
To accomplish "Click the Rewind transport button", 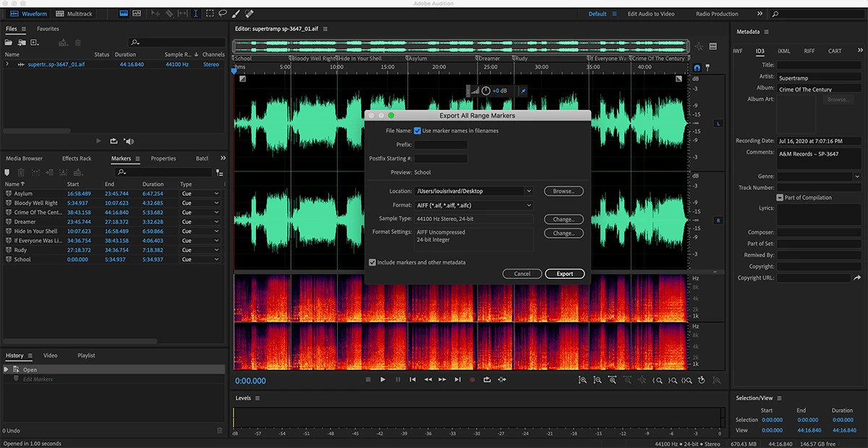I will click(x=427, y=379).
